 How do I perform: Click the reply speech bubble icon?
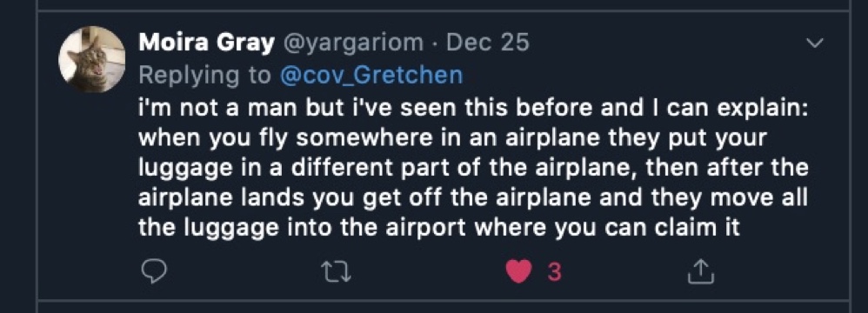[153, 271]
